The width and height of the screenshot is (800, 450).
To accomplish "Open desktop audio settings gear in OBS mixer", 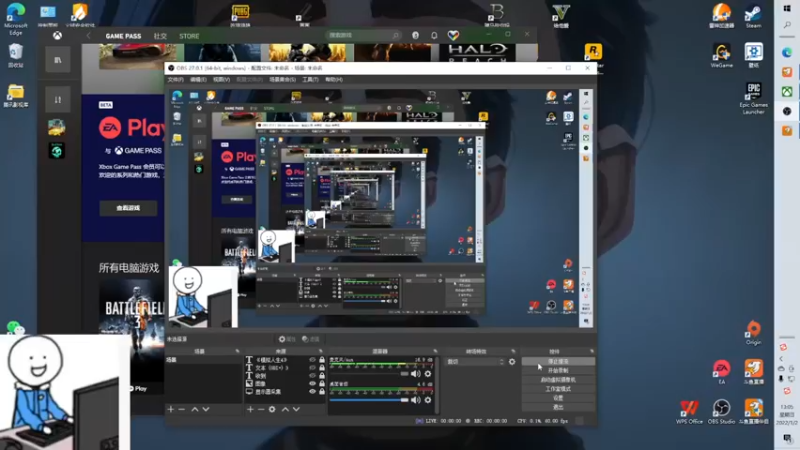I will click(428, 400).
